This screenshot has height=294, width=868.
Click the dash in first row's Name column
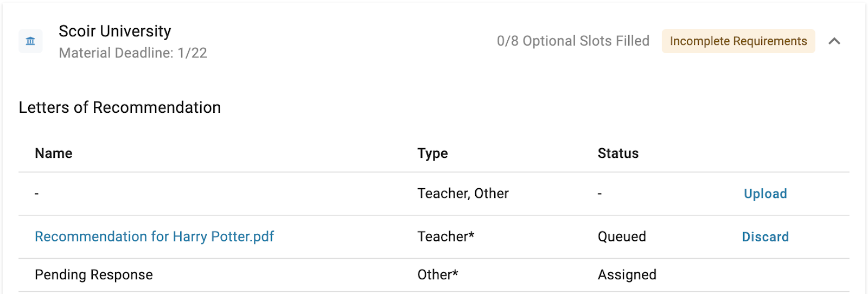pos(36,194)
